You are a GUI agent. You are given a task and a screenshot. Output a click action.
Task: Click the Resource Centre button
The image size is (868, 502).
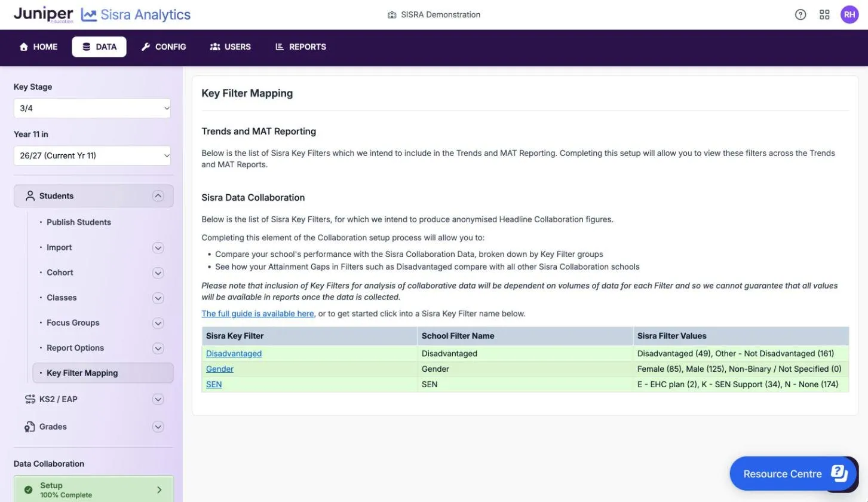click(793, 473)
